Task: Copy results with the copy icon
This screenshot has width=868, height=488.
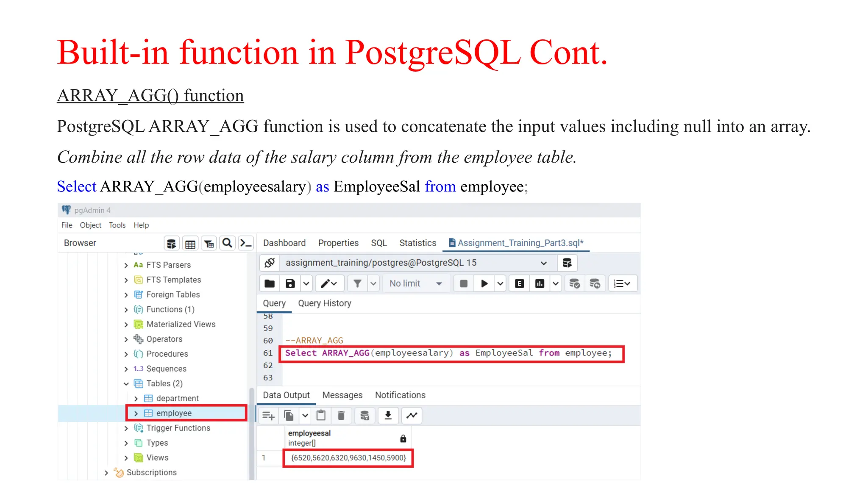Action: [289, 416]
